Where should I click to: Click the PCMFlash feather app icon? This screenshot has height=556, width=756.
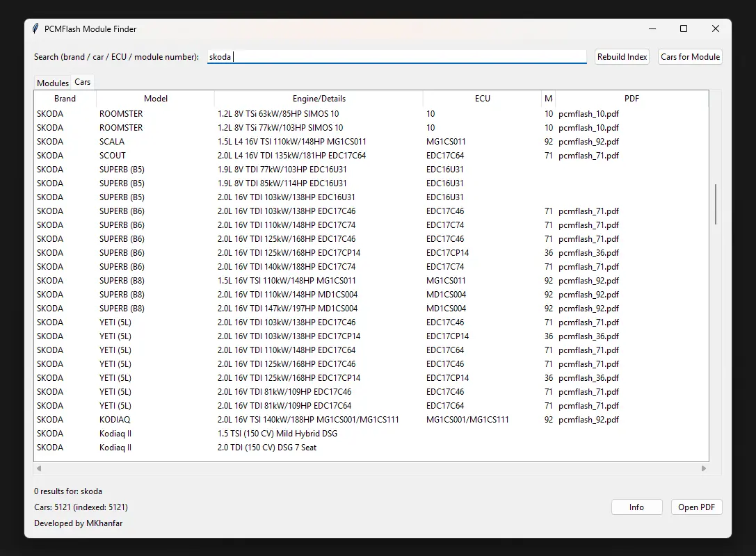point(35,29)
